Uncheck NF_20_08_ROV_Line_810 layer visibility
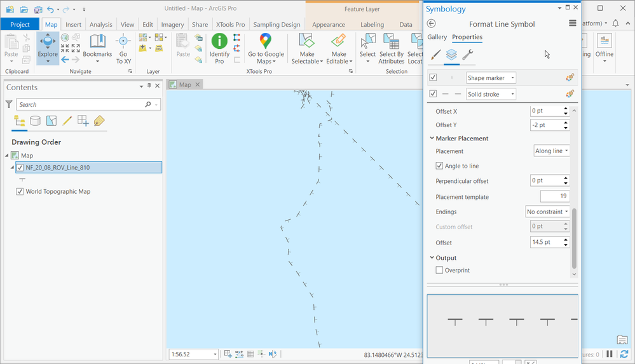 [x=20, y=168]
